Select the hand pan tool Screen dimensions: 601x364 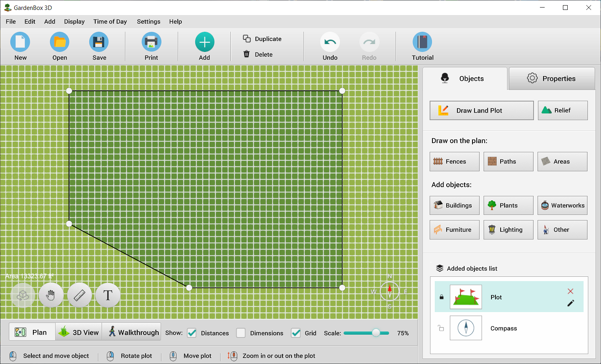(51, 295)
